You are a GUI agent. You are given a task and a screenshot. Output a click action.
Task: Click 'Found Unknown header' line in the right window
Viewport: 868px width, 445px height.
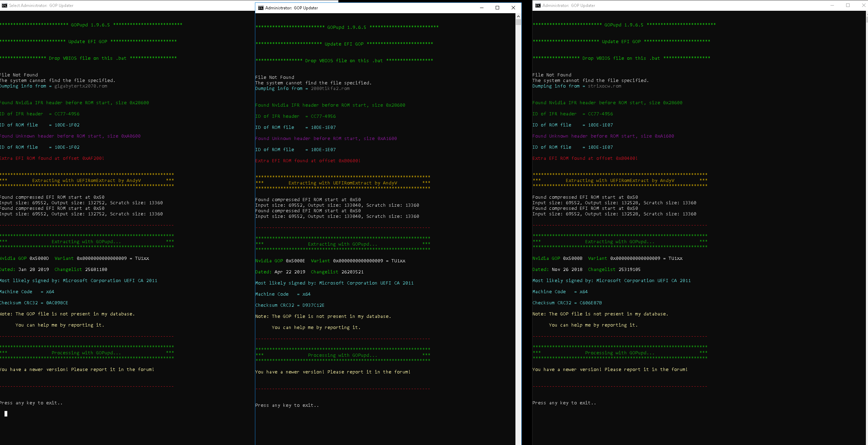tap(603, 136)
